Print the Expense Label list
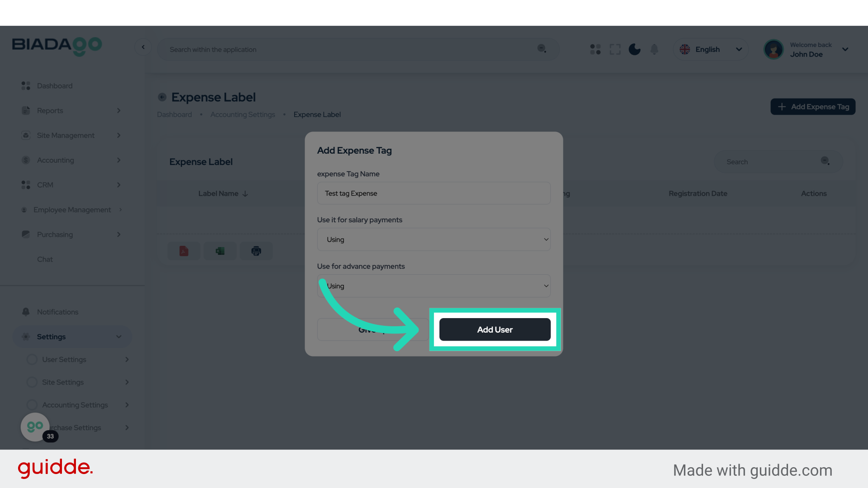Image resolution: width=868 pixels, height=488 pixels. pyautogui.click(x=256, y=251)
